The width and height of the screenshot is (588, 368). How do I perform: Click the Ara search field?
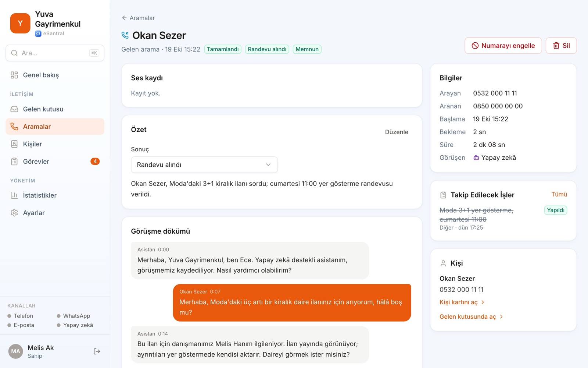point(55,53)
